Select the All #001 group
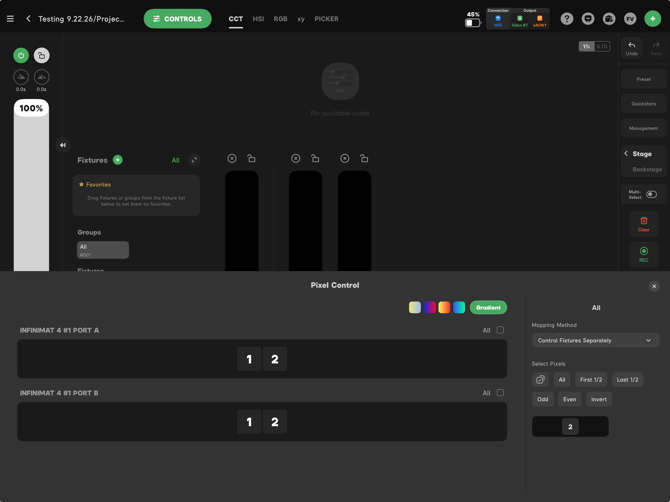 [103, 250]
